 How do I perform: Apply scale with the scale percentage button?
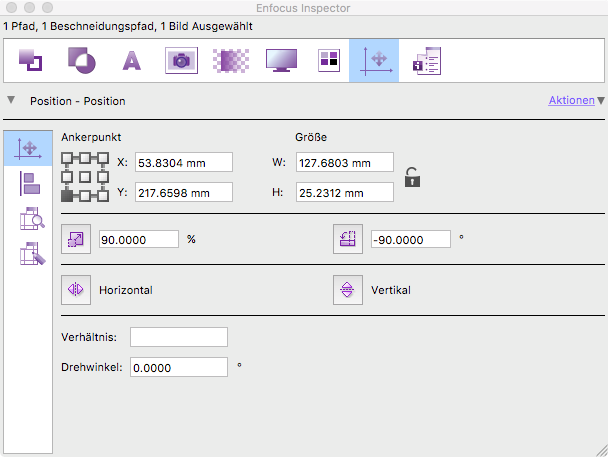click(76, 239)
